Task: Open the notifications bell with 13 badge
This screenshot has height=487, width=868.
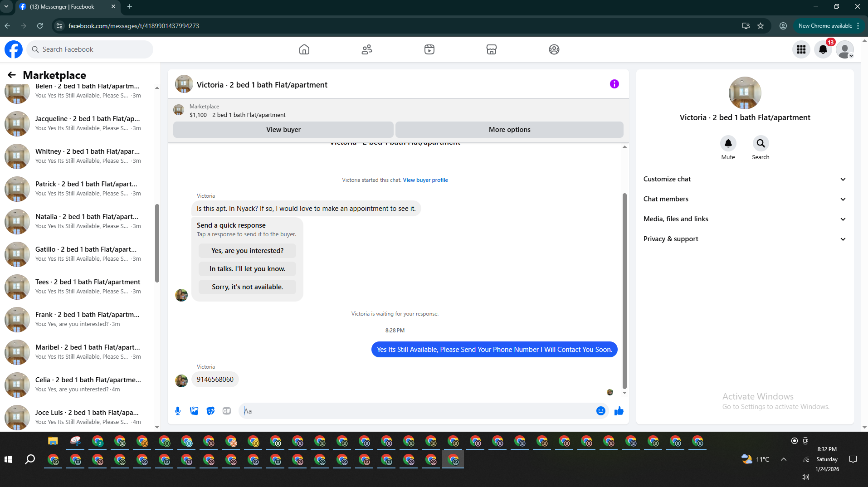Action: point(823,49)
